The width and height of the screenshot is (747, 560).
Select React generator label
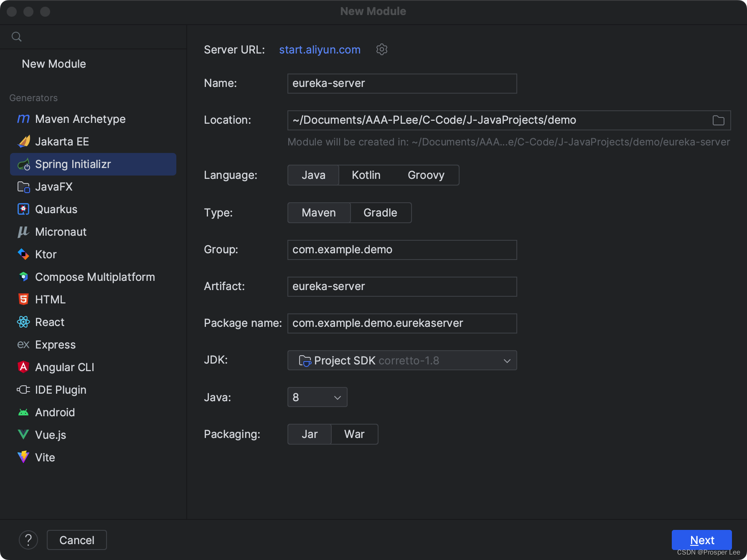pos(50,322)
